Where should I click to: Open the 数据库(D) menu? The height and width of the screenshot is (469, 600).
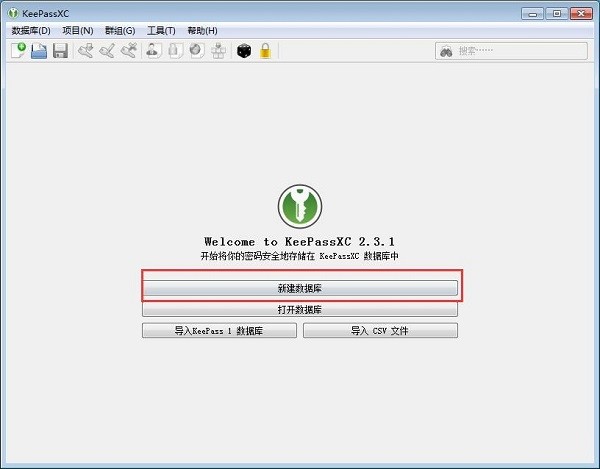[x=31, y=31]
